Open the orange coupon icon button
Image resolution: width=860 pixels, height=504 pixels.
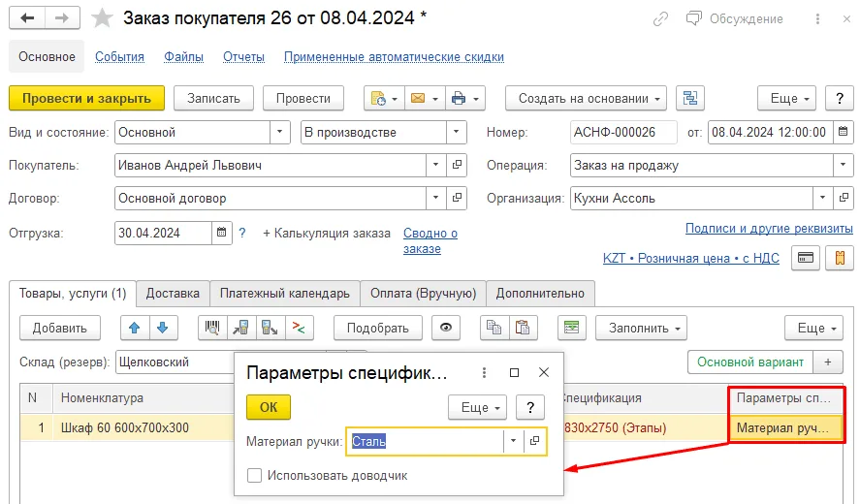(840, 258)
